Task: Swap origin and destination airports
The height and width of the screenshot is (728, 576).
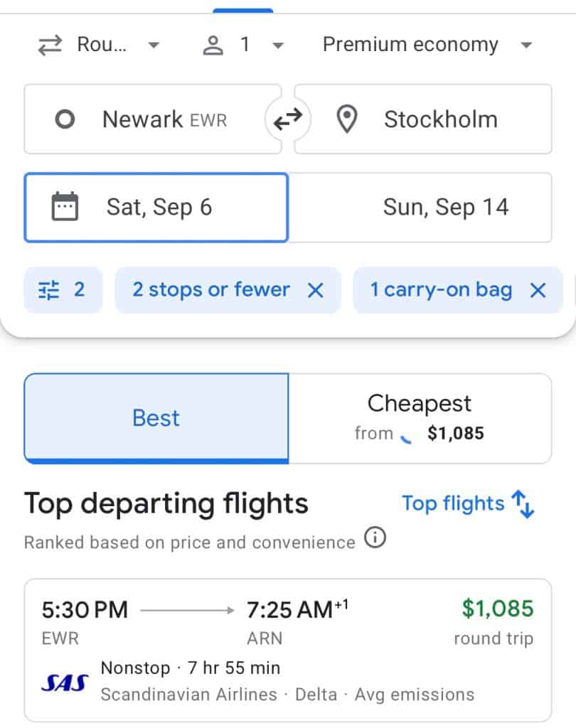Action: pos(287,119)
